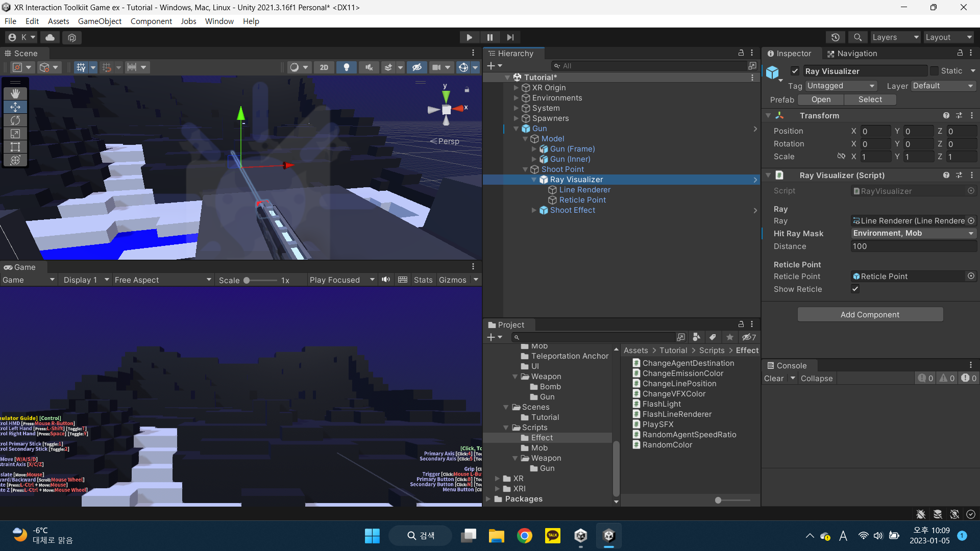Open the Window menu
Screen dimensions: 980x551
(219, 21)
